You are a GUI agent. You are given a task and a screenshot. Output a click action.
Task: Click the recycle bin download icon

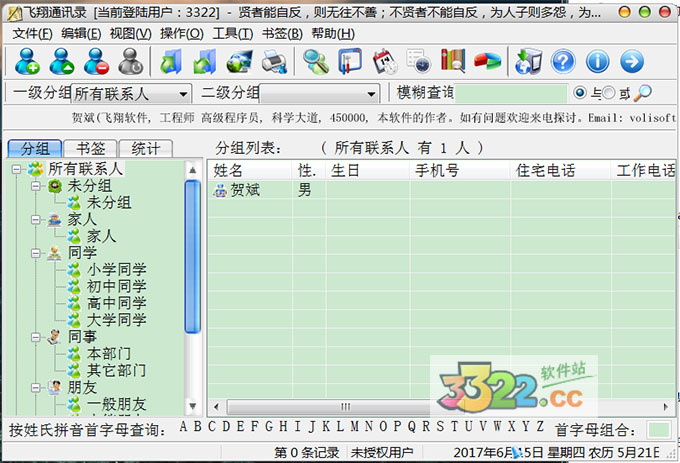point(529,61)
